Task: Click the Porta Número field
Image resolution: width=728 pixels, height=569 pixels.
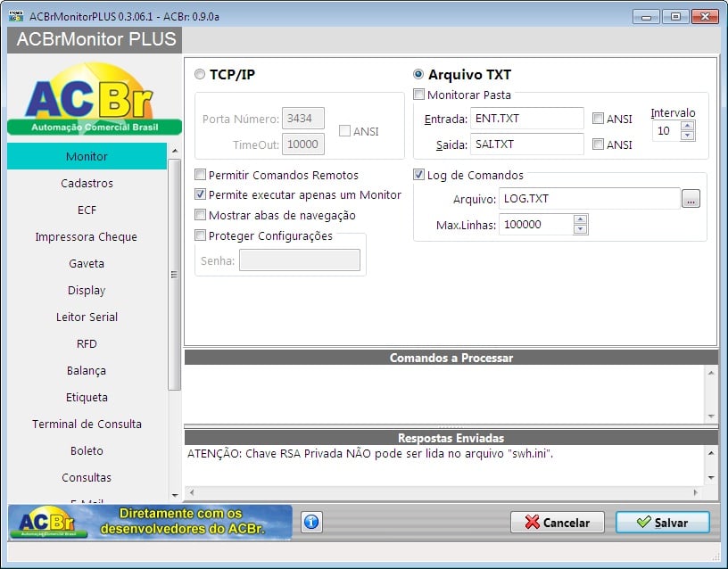Action: [x=303, y=119]
